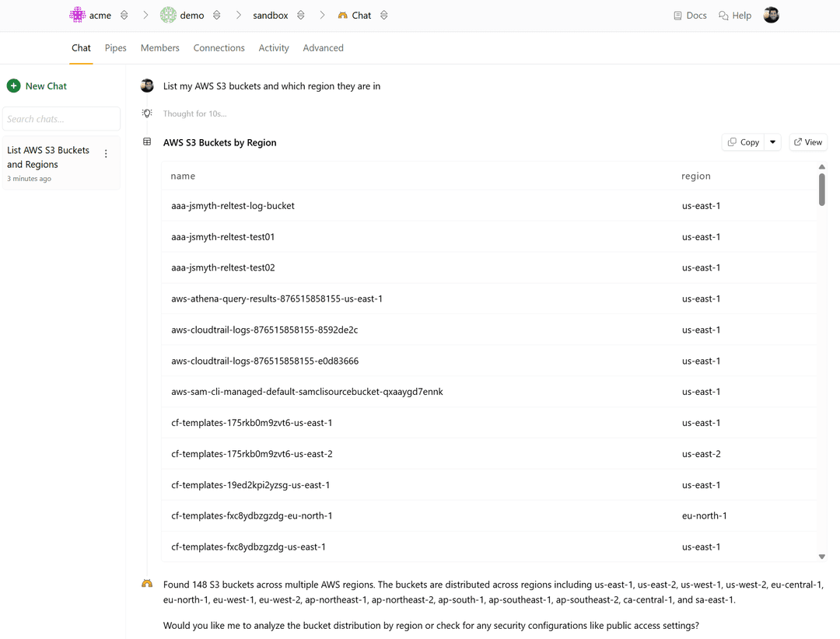Select aws-athena-query-results bucket name
The image size is (840, 639).
click(x=276, y=299)
